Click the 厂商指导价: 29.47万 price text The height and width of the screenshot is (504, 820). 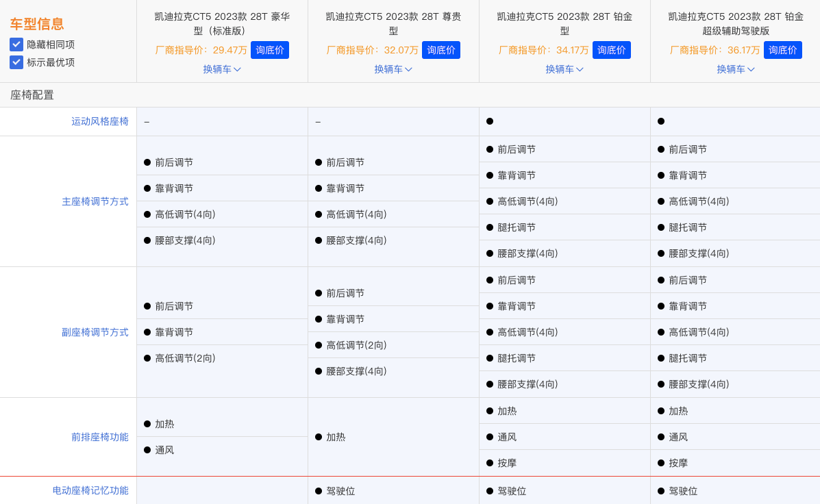coord(201,50)
